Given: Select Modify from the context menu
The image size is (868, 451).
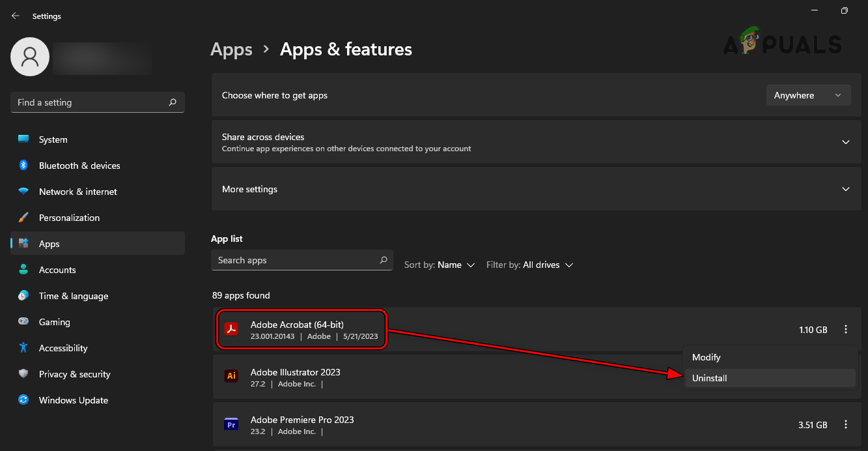Looking at the screenshot, I should [706, 357].
